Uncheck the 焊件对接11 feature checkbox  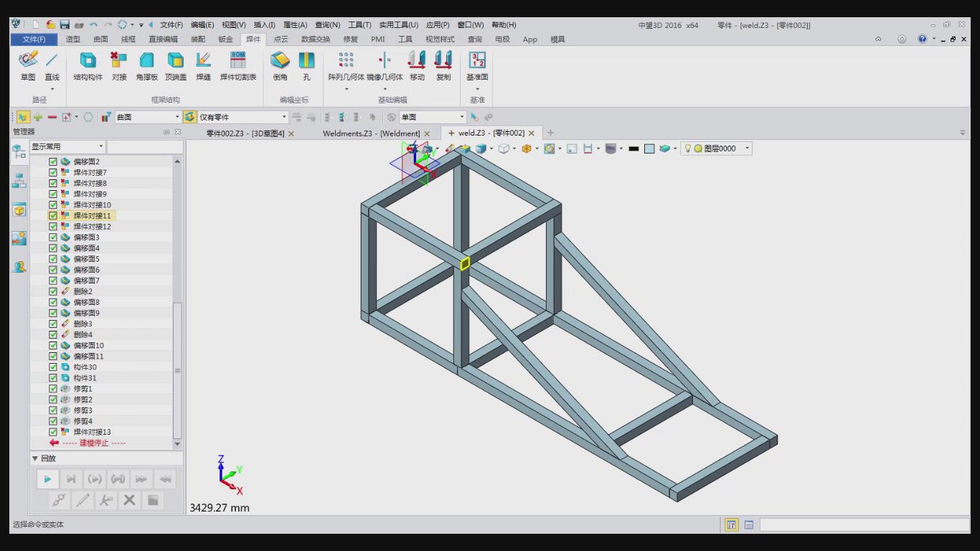pyautogui.click(x=53, y=215)
